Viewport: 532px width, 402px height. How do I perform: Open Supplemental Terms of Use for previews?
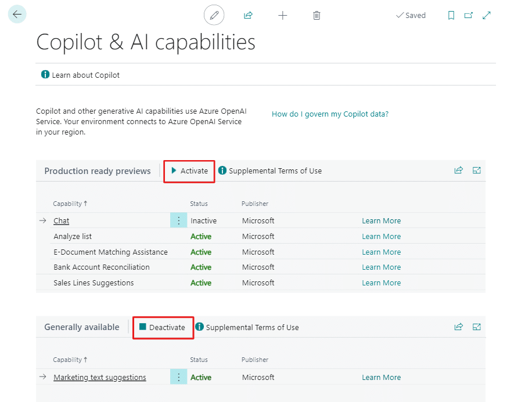pyautogui.click(x=269, y=171)
